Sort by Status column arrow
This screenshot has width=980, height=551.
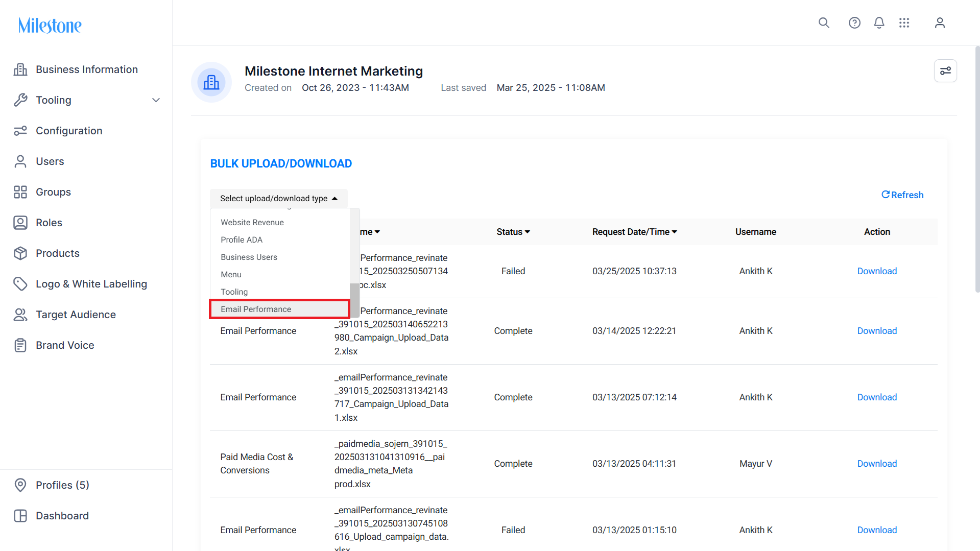click(528, 232)
